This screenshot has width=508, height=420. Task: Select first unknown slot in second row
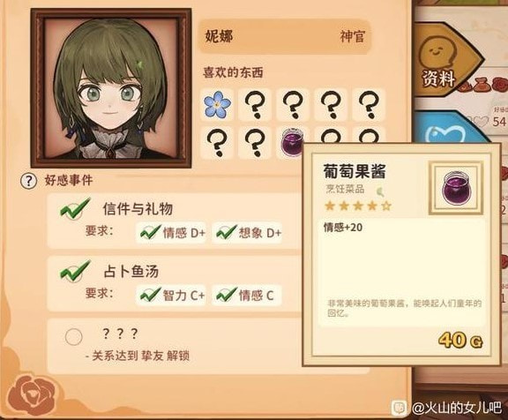click(x=217, y=143)
